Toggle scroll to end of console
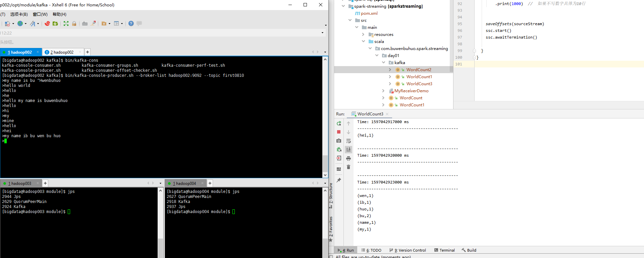This screenshot has height=258, width=644. [x=348, y=150]
